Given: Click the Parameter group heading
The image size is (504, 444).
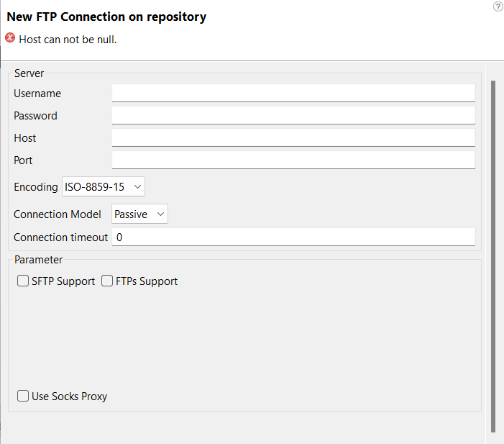Looking at the screenshot, I should tap(38, 260).
